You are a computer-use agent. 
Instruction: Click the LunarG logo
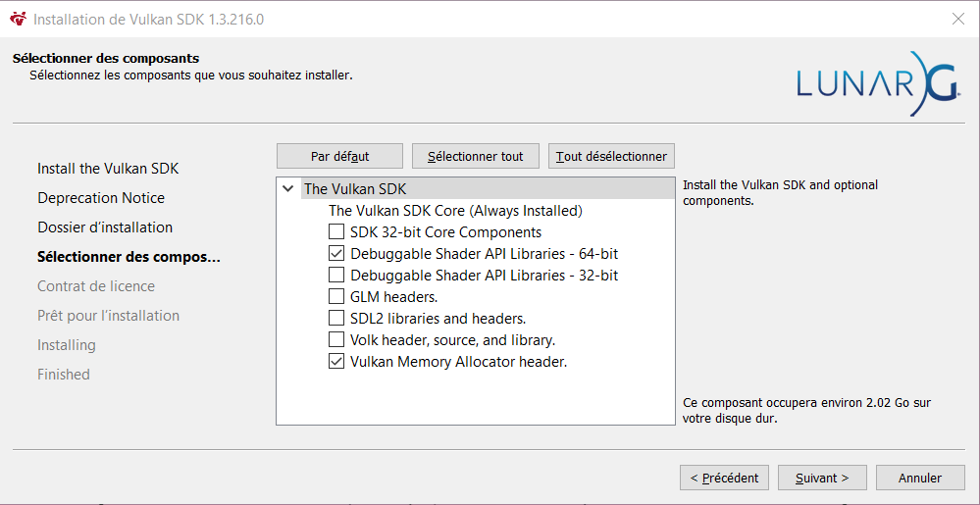click(878, 83)
